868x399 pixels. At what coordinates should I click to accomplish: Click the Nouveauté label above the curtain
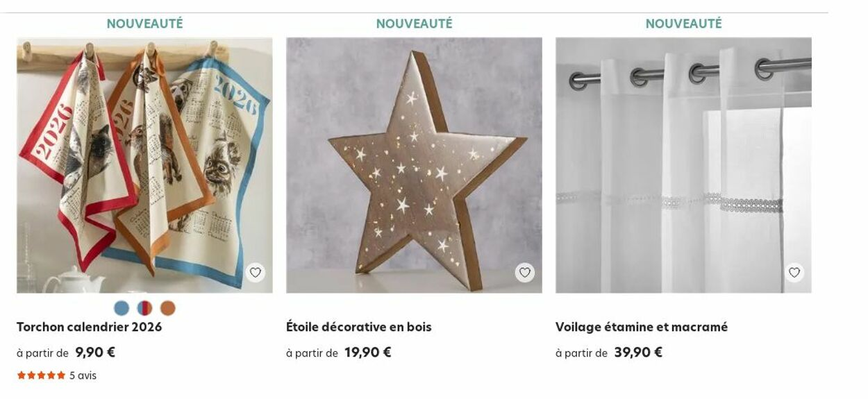683,24
